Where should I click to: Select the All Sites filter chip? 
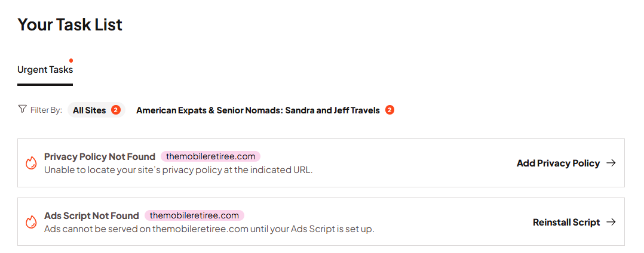click(90, 110)
